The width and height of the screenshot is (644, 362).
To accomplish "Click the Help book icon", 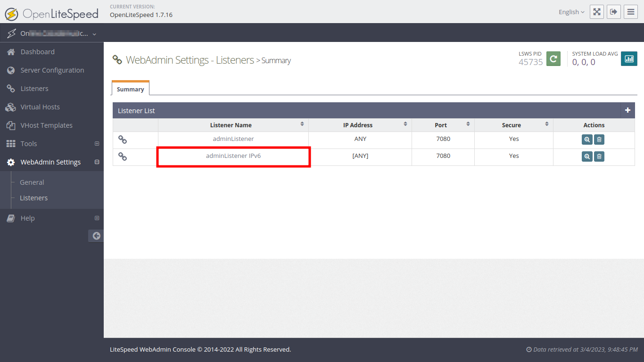I will (11, 218).
